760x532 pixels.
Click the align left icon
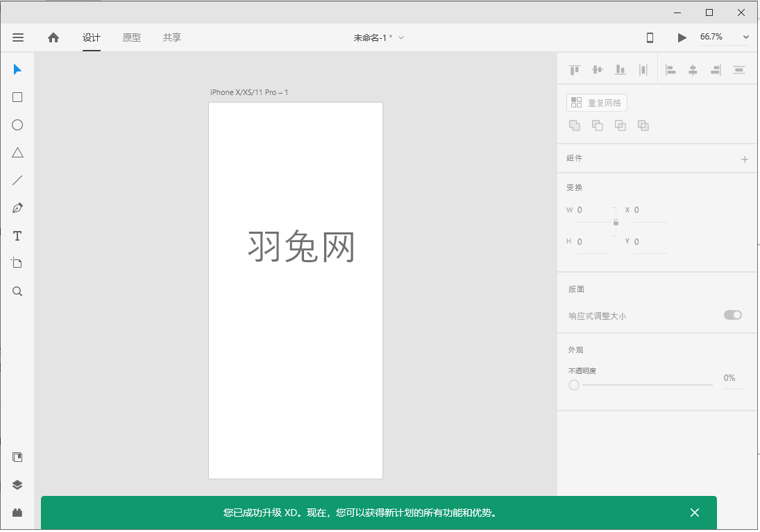[670, 70]
